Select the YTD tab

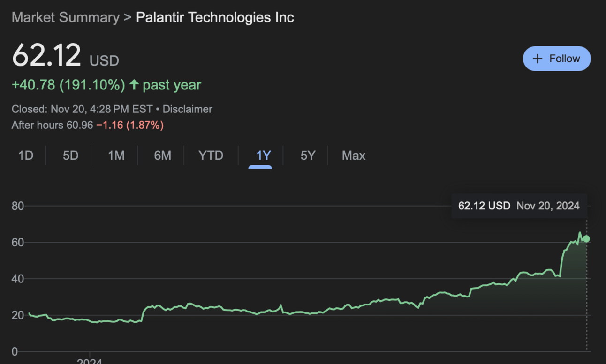point(211,156)
